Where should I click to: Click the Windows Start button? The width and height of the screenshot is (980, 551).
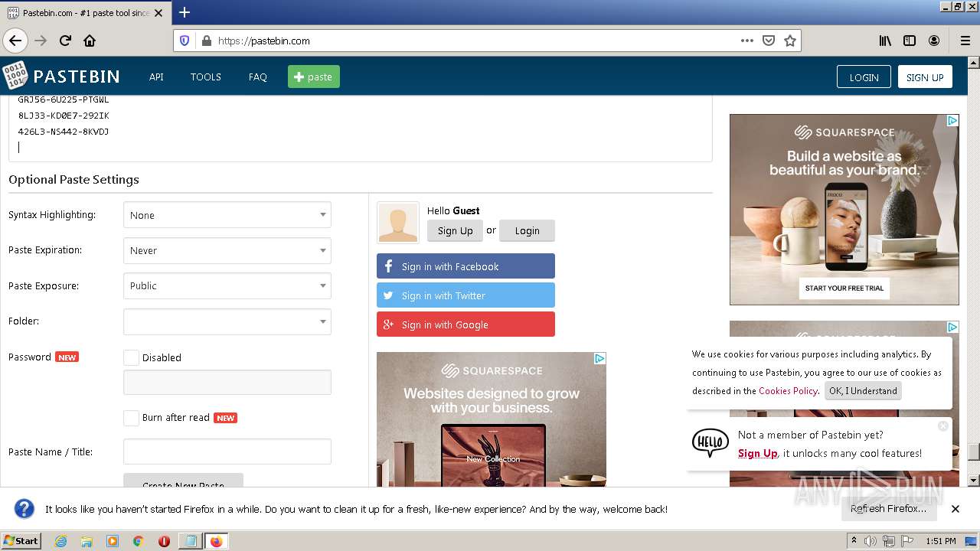[21, 541]
